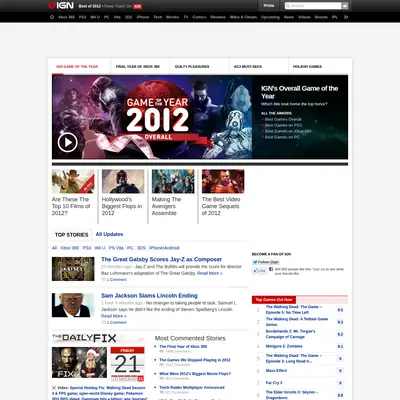Open Best Games Overall link
This screenshot has height=400, width=400.
283,119
